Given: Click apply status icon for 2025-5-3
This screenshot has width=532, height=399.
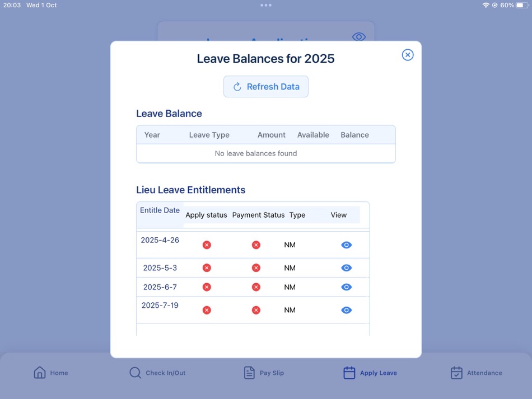Looking at the screenshot, I should point(207,268).
